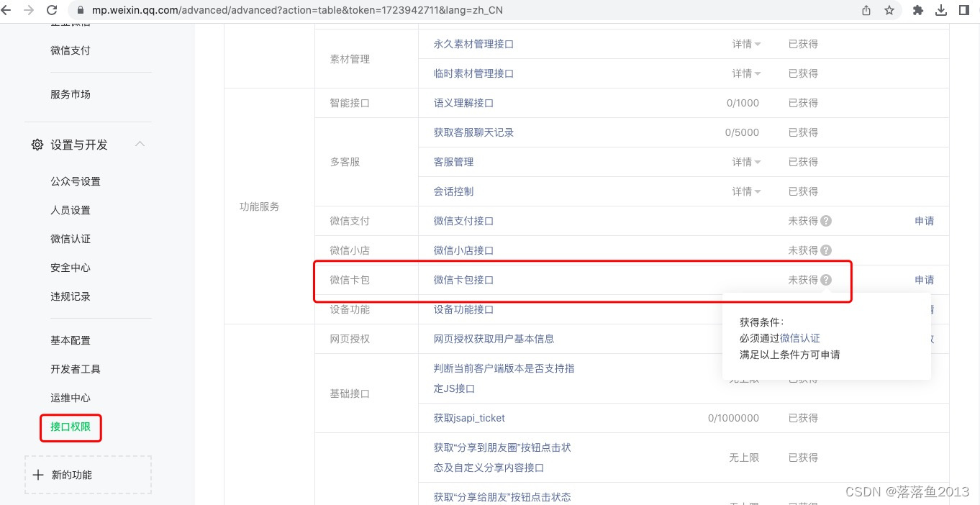Open 运维中心 in sidebar
980x505 pixels.
(x=71, y=398)
